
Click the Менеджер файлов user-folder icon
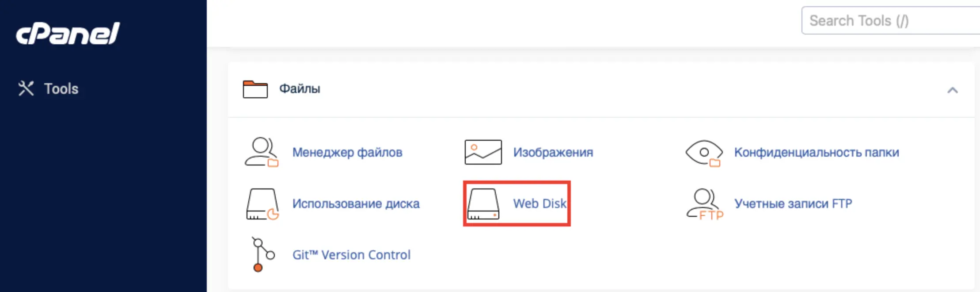point(262,152)
